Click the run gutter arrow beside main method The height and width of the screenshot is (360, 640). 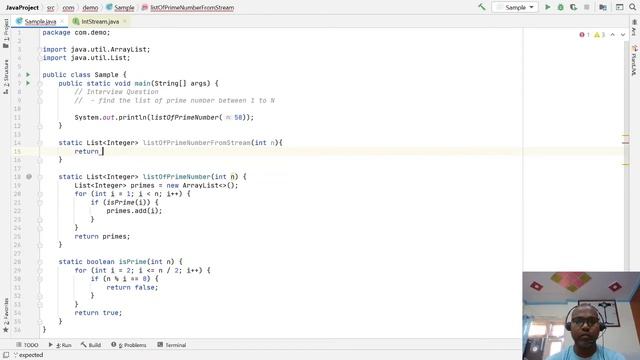coord(28,83)
